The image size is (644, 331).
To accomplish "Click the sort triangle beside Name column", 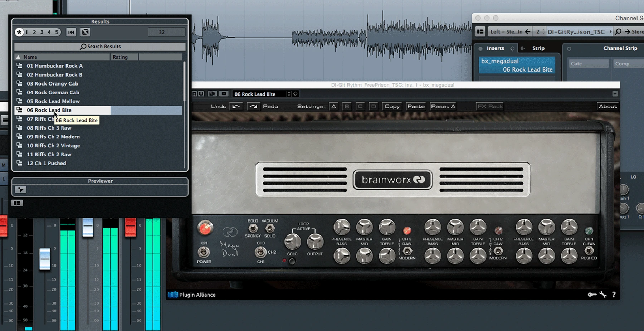I will click(18, 57).
